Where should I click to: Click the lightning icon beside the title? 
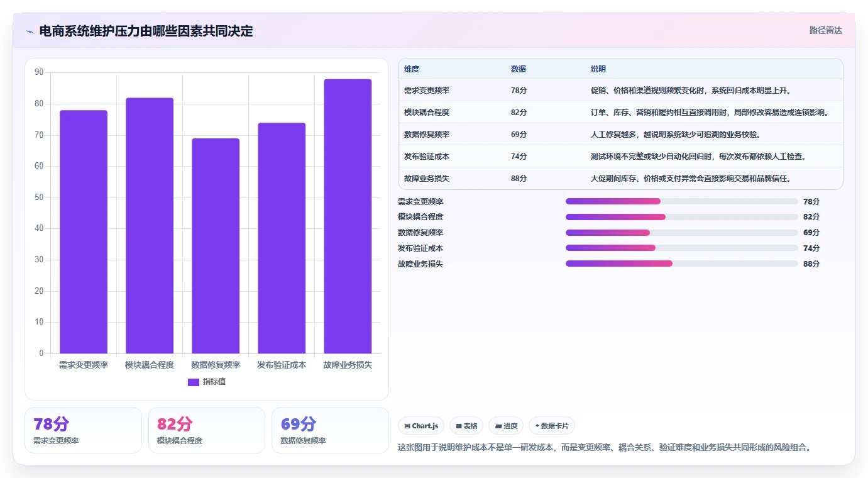tap(30, 31)
